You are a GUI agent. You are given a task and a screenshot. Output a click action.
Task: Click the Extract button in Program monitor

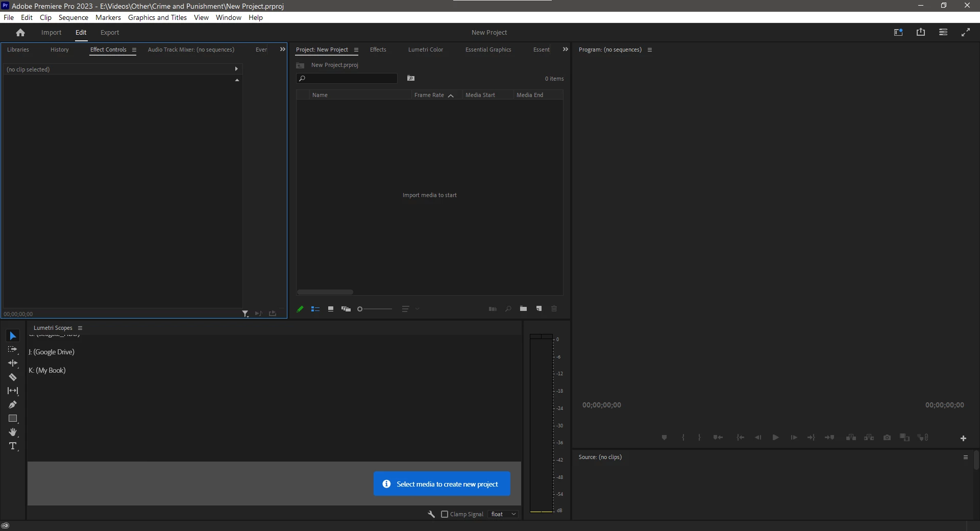[x=869, y=438]
